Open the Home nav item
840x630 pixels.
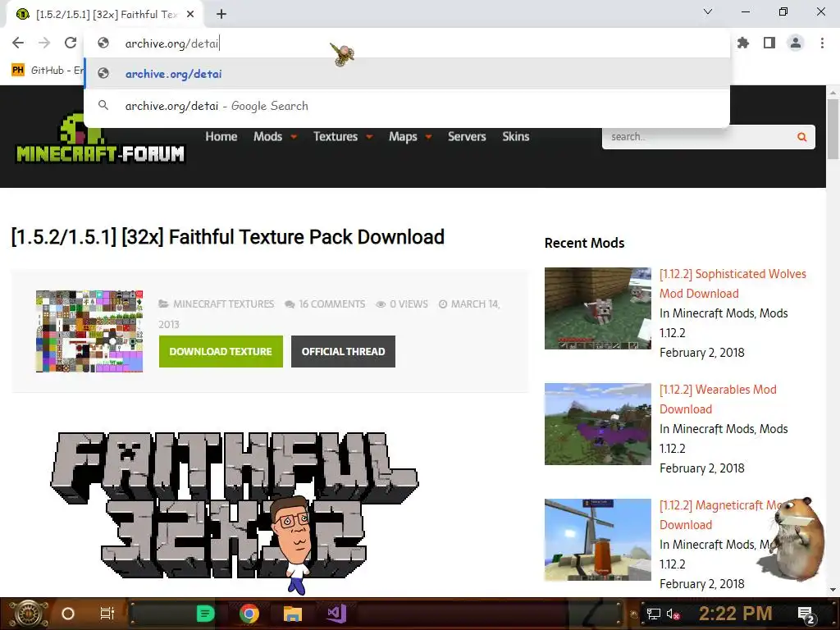coord(221,137)
